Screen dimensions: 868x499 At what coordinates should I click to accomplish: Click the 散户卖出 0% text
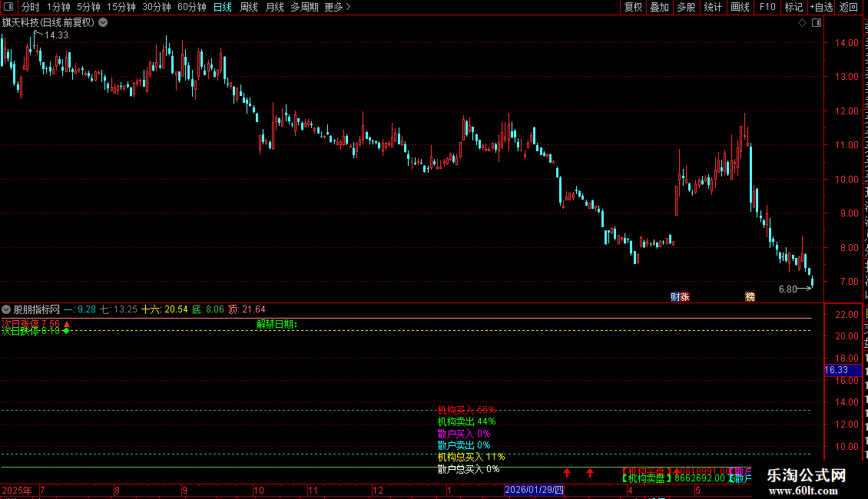pyautogui.click(x=464, y=445)
